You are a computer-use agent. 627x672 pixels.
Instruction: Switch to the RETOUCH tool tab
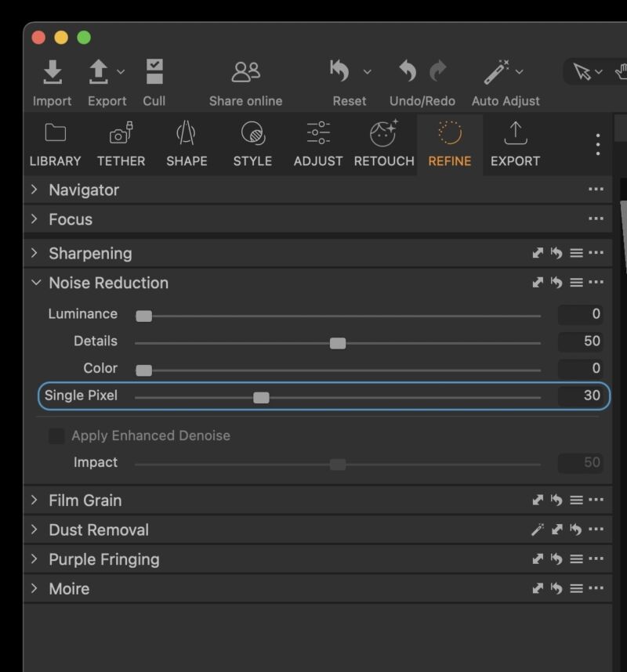point(384,144)
